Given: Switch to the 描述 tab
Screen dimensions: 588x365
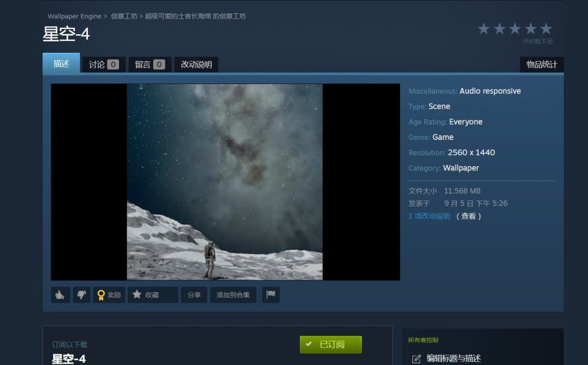Looking at the screenshot, I should tap(61, 64).
